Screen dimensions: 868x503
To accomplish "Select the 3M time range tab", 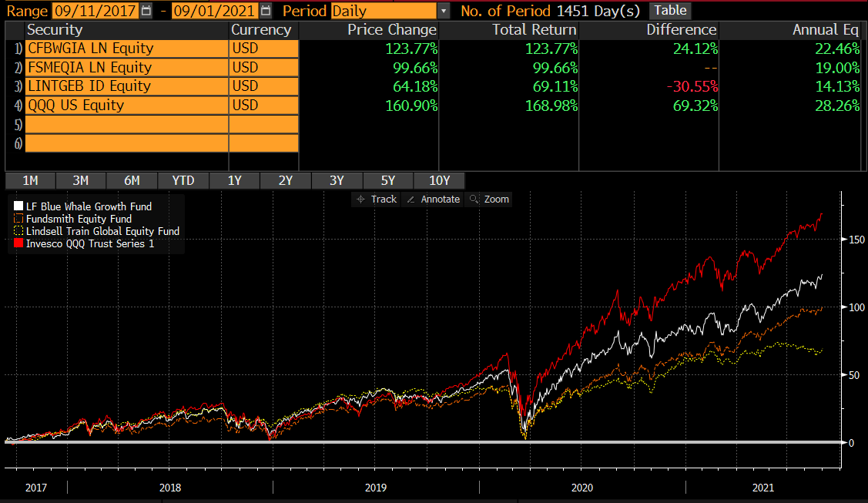I will (x=81, y=180).
